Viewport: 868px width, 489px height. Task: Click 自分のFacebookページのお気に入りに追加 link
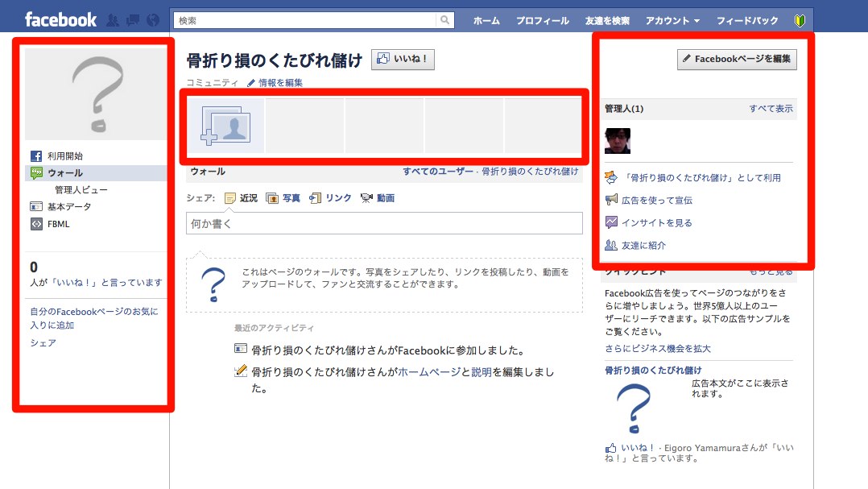point(94,318)
